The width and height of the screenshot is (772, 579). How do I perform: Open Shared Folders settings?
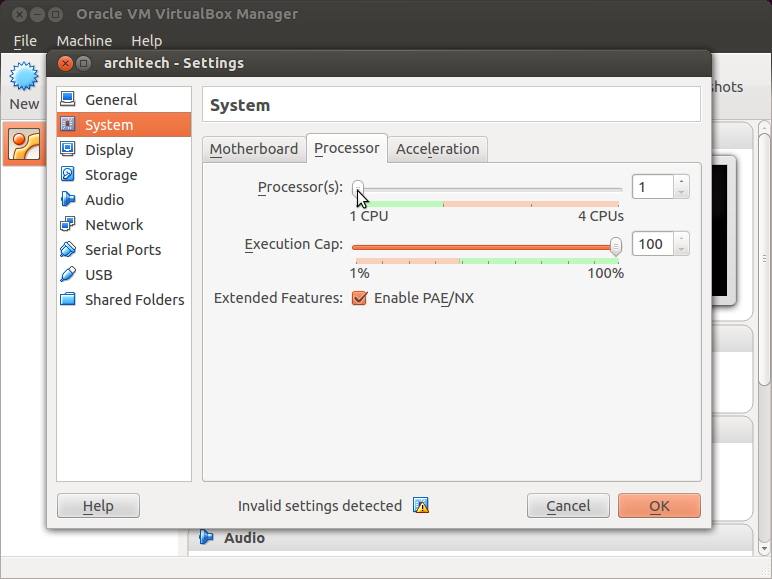point(124,299)
